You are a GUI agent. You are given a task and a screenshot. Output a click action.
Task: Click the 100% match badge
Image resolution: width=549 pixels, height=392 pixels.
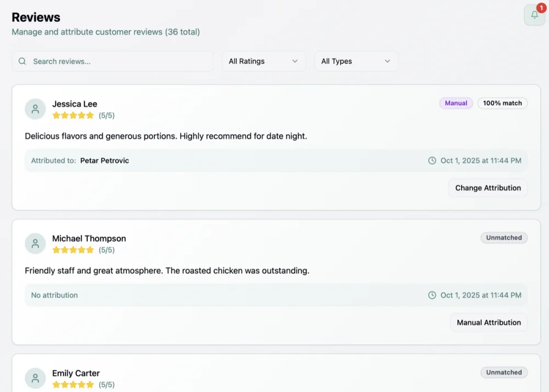pos(502,103)
